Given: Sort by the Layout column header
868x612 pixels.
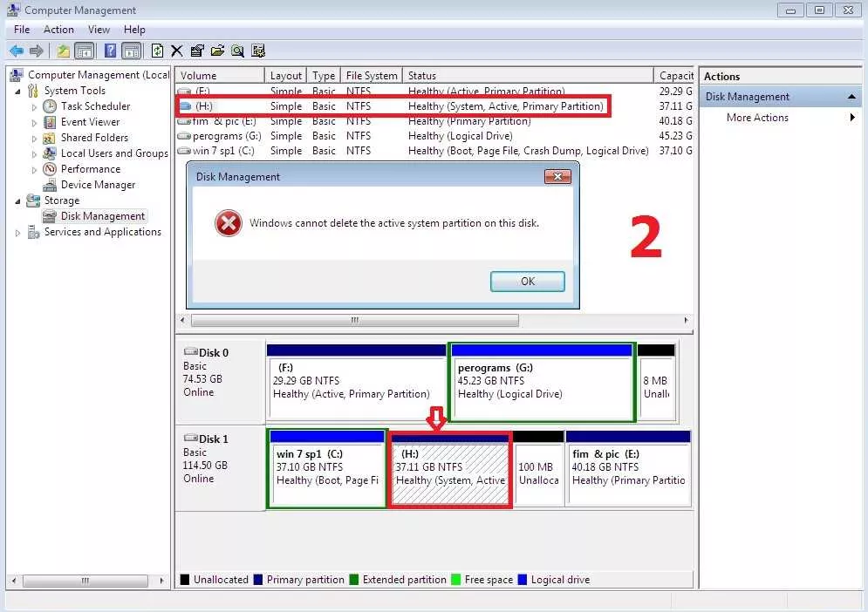Looking at the screenshot, I should [x=285, y=75].
